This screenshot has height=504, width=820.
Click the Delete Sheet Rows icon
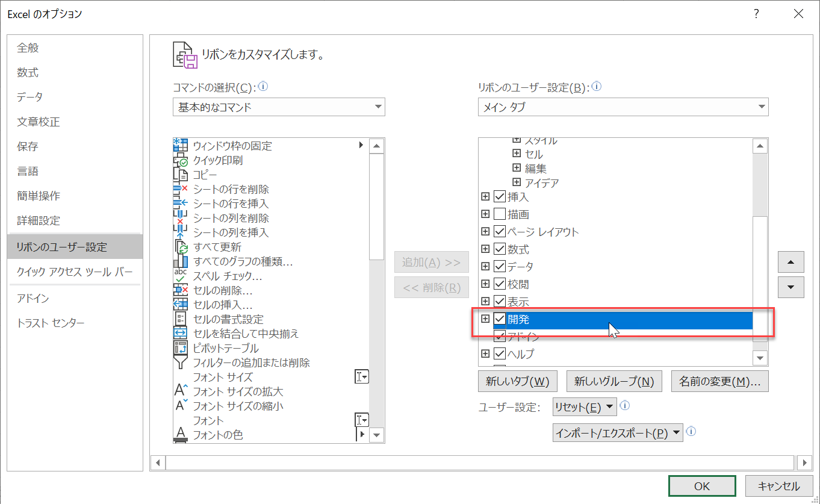coord(181,189)
